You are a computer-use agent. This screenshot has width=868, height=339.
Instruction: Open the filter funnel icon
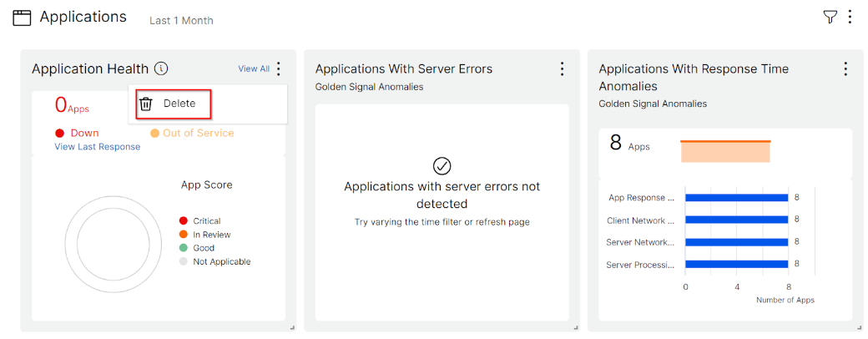pyautogui.click(x=830, y=18)
